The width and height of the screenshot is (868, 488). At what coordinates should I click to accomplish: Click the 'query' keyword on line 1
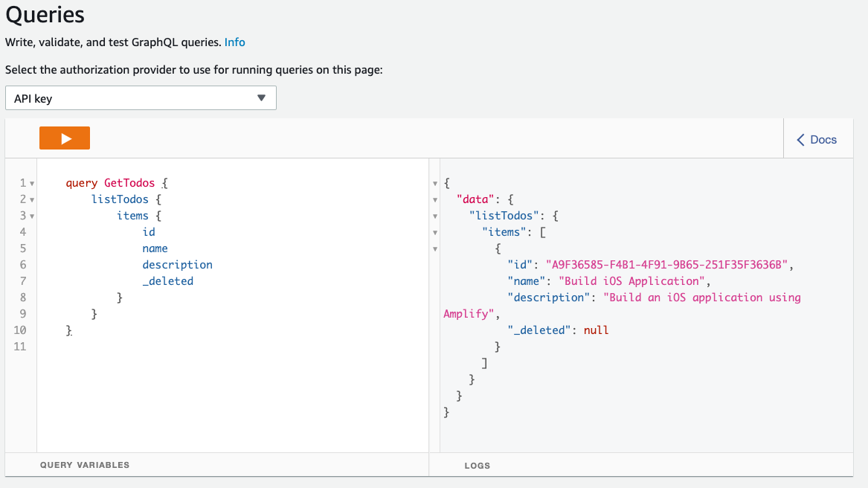tap(81, 183)
